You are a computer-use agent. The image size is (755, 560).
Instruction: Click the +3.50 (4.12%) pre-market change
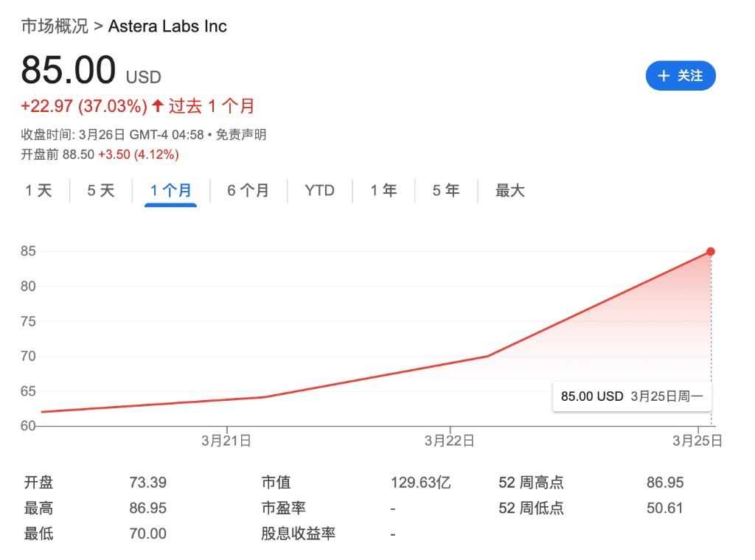pos(139,155)
